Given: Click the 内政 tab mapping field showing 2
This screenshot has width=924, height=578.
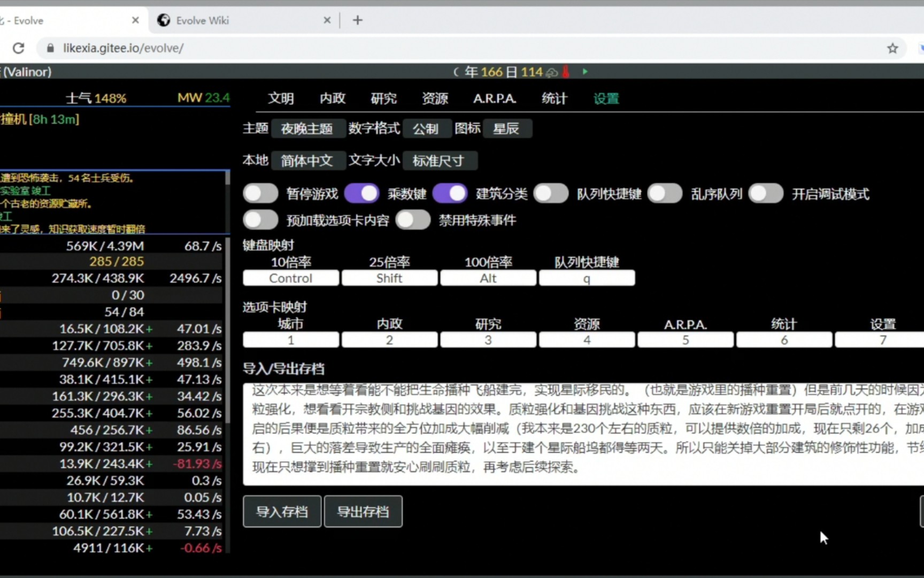Looking at the screenshot, I should pos(390,340).
